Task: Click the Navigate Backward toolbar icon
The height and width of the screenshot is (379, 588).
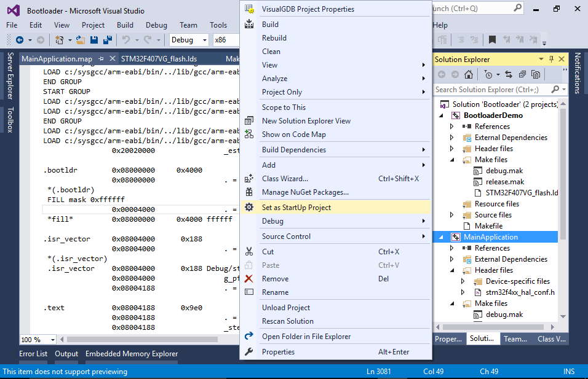Action: click(20, 40)
